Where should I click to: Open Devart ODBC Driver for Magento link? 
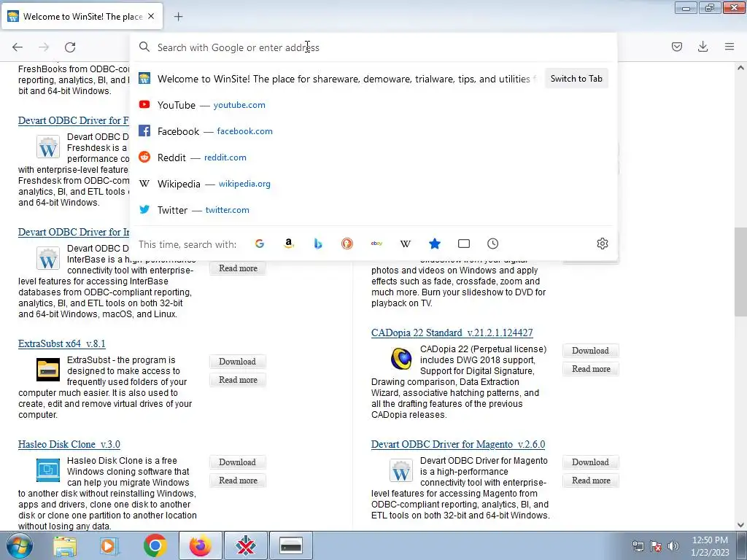458,444
